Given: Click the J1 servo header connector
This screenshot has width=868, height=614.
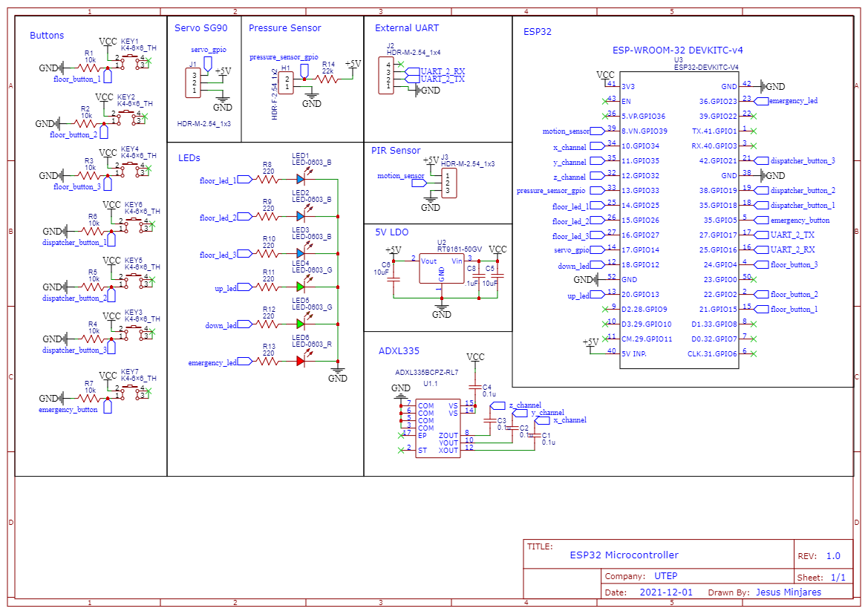Looking at the screenshot, I should (192, 82).
